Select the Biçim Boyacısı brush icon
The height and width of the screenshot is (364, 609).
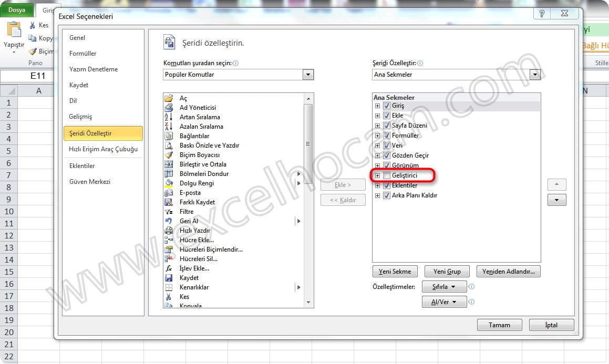click(169, 155)
